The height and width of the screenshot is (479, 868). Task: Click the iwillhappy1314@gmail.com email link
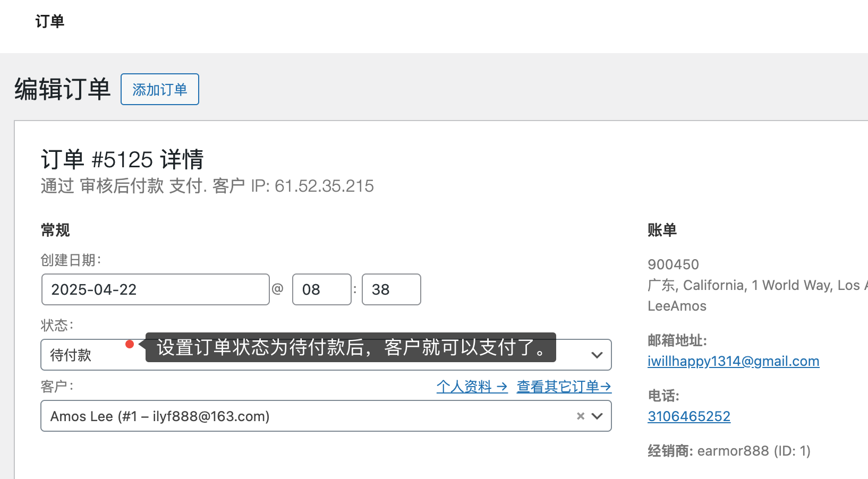tap(733, 361)
